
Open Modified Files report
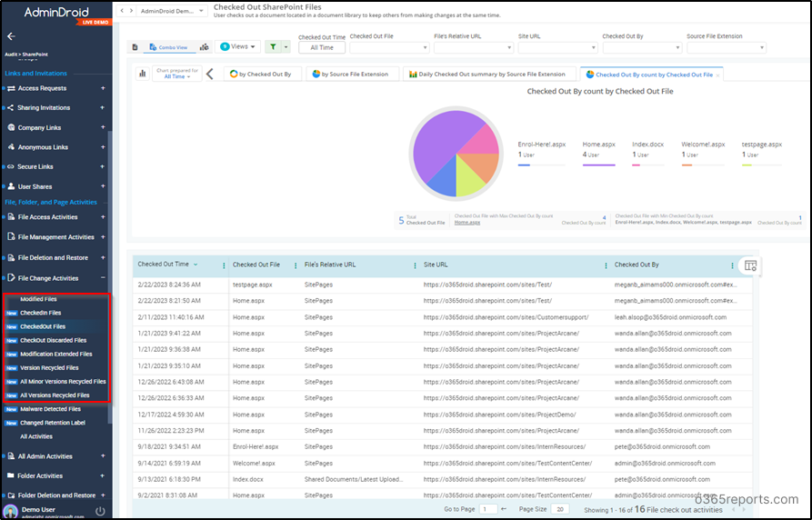click(x=38, y=299)
